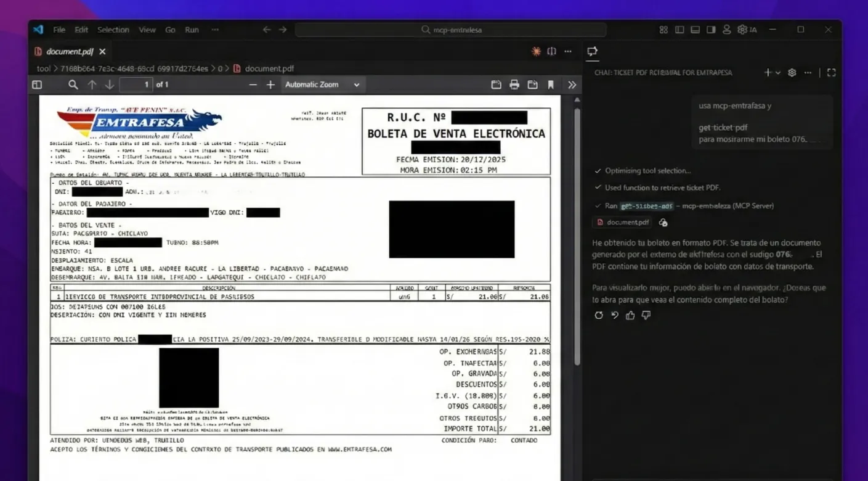Toggle the bottom panel visibility icon
The height and width of the screenshot is (481, 868).
pyautogui.click(x=695, y=29)
